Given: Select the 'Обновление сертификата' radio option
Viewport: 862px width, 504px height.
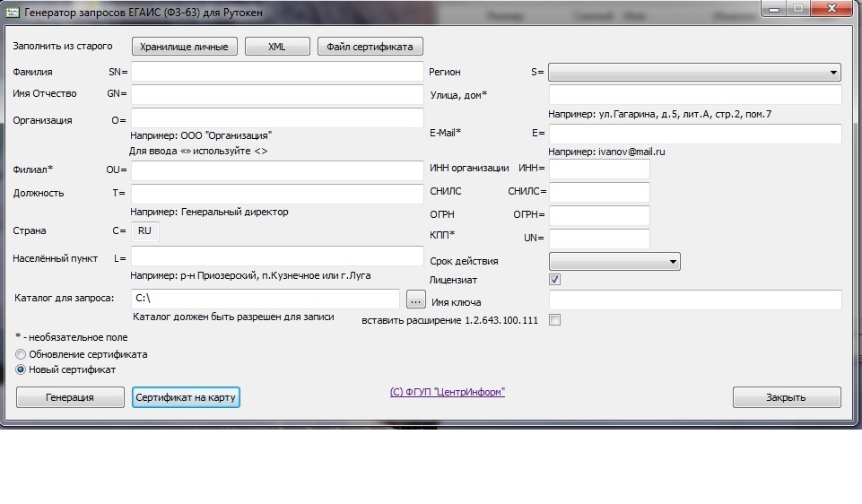Looking at the screenshot, I should (22, 354).
